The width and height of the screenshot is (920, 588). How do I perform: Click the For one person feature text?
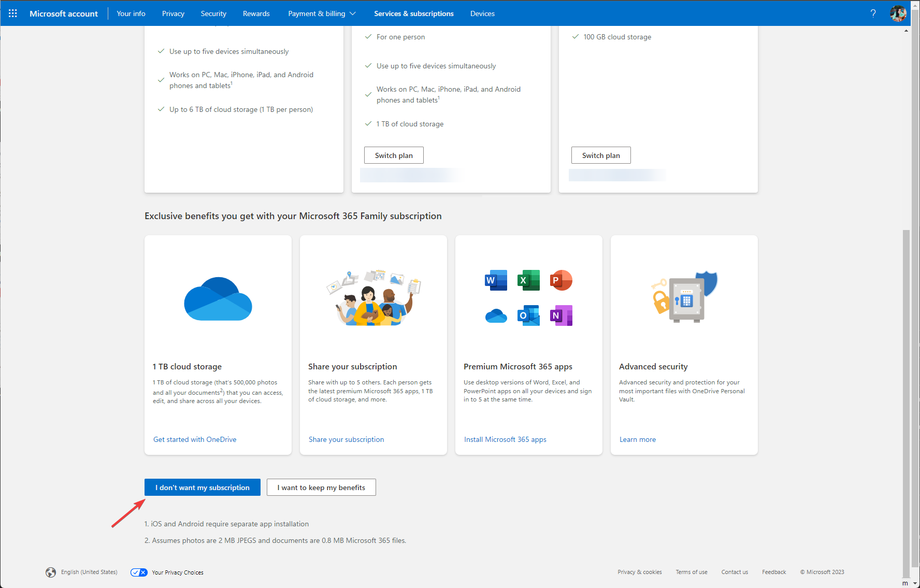401,37
